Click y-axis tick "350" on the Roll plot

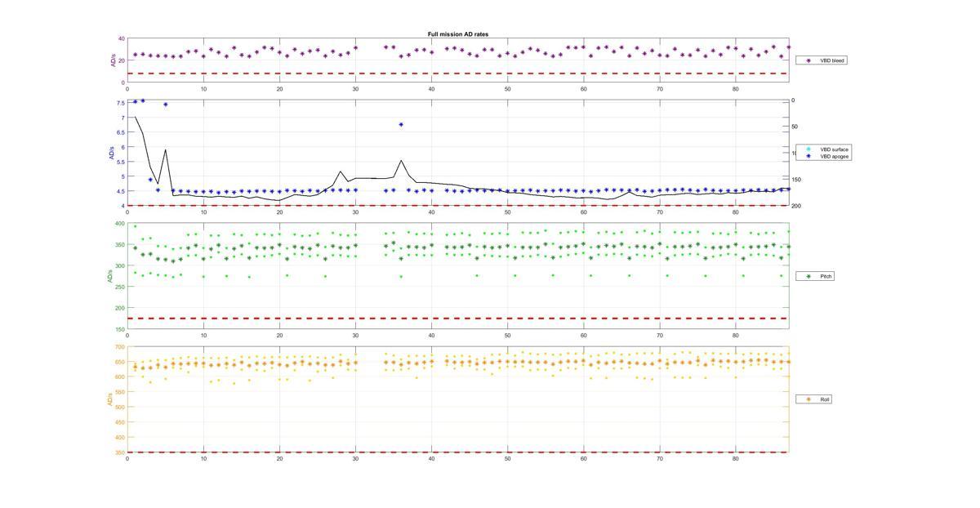120,452
